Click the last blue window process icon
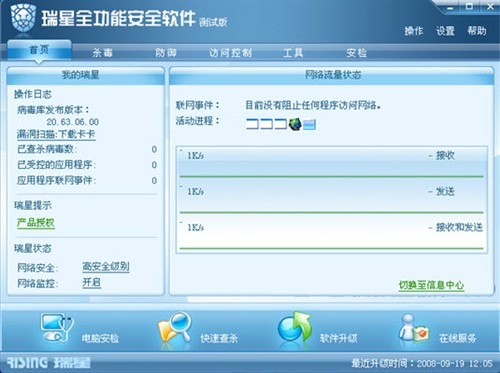Image resolution: width=500 pixels, height=373 pixels. 309,124
